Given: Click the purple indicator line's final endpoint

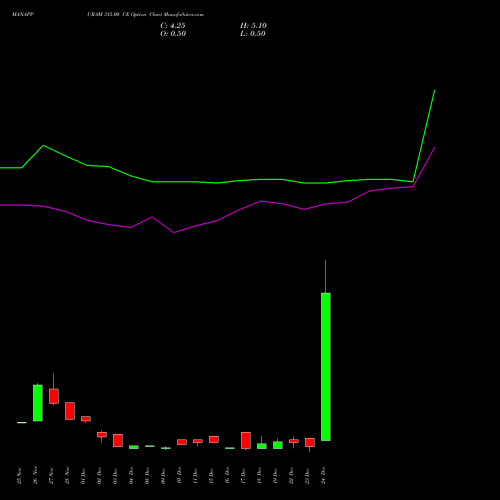Looking at the screenshot, I should pyautogui.click(x=434, y=147).
